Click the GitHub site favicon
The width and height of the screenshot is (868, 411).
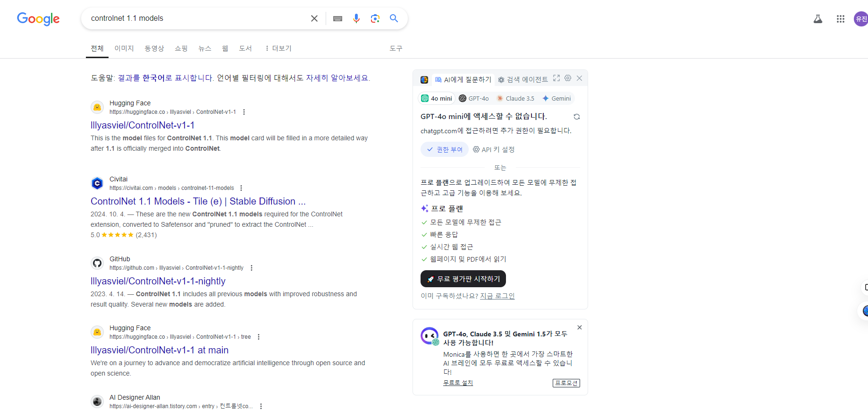click(x=97, y=263)
